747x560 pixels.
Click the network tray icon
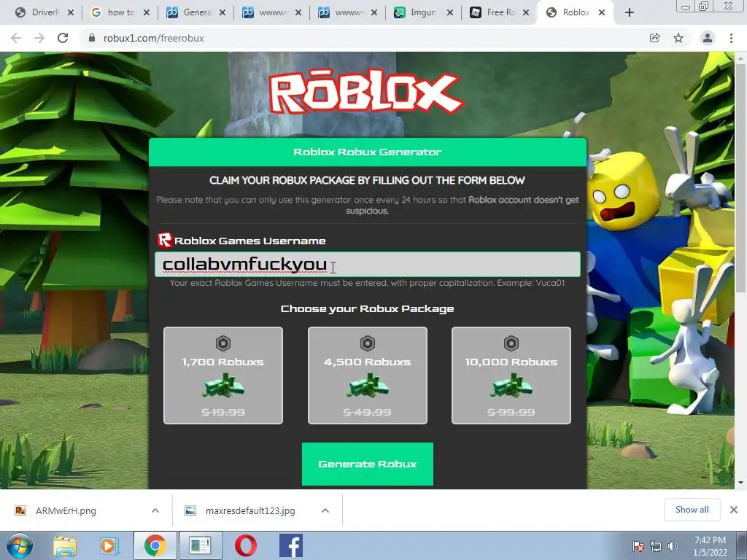[656, 546]
